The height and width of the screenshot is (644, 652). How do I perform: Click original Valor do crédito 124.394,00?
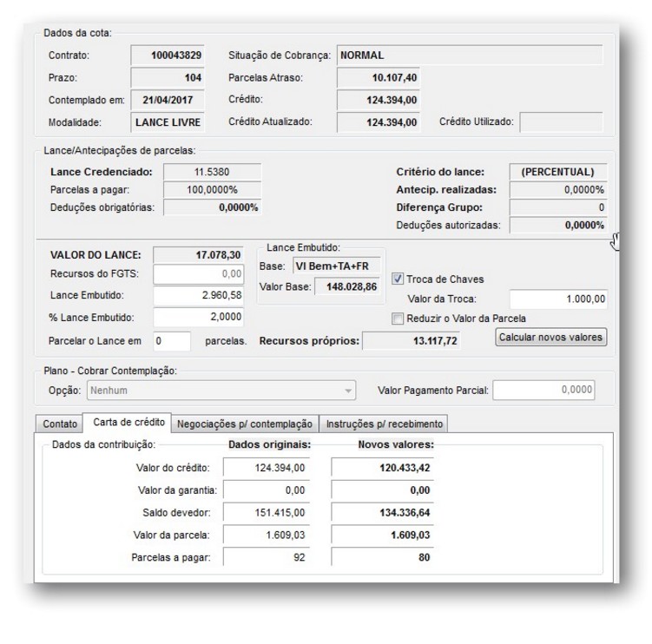point(267,468)
